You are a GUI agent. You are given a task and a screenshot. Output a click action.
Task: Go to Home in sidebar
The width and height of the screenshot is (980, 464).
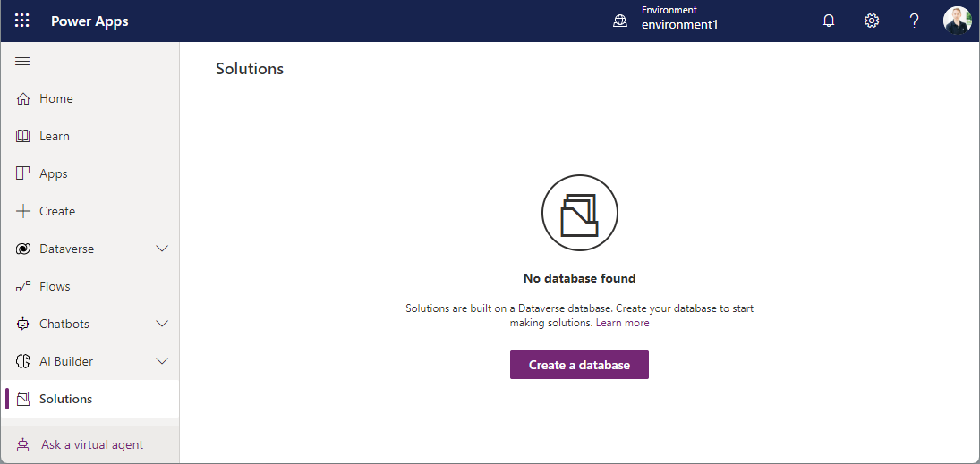pyautogui.click(x=56, y=98)
